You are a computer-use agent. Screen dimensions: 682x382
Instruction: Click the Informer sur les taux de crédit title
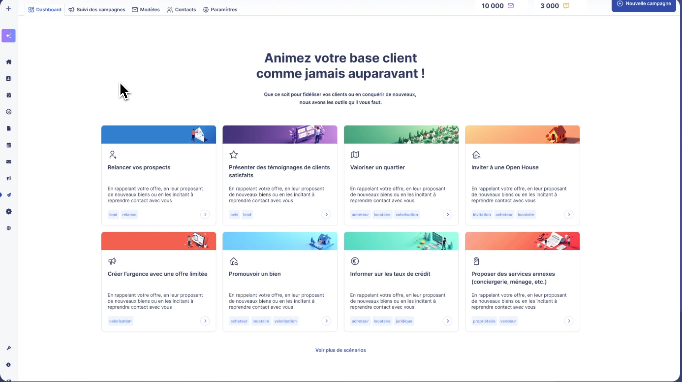tap(390, 274)
